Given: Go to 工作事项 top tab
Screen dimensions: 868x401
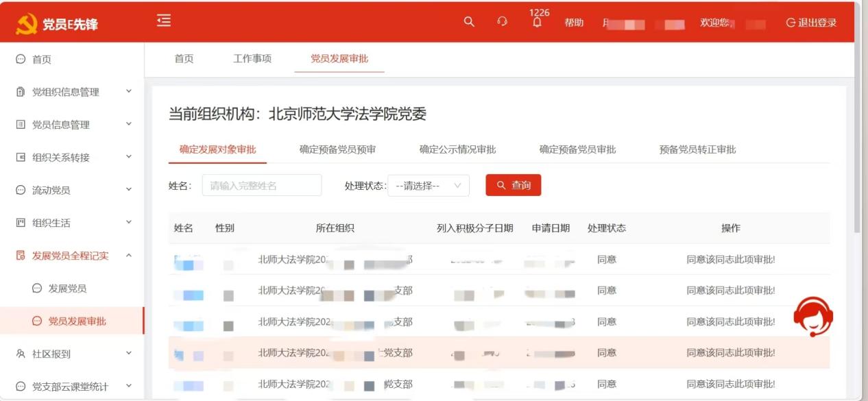Looking at the screenshot, I should tap(252, 59).
